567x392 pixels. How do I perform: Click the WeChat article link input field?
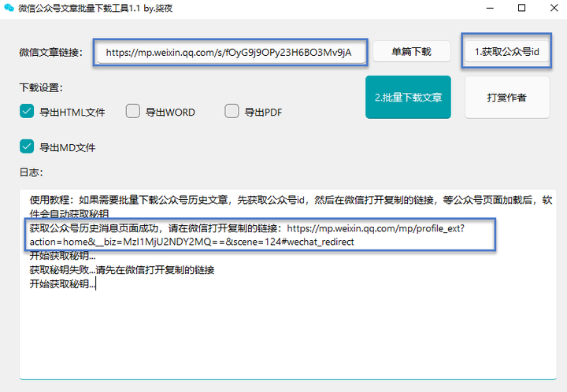coord(231,53)
